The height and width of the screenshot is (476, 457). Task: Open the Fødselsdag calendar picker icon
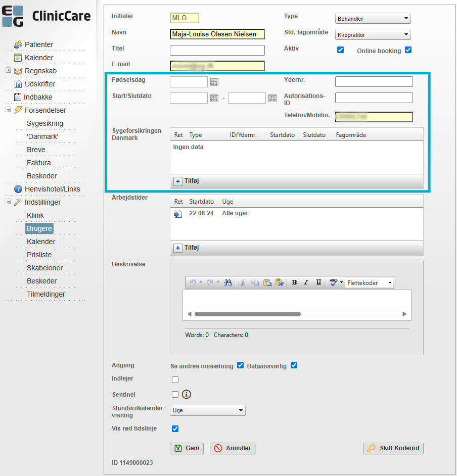tap(214, 82)
